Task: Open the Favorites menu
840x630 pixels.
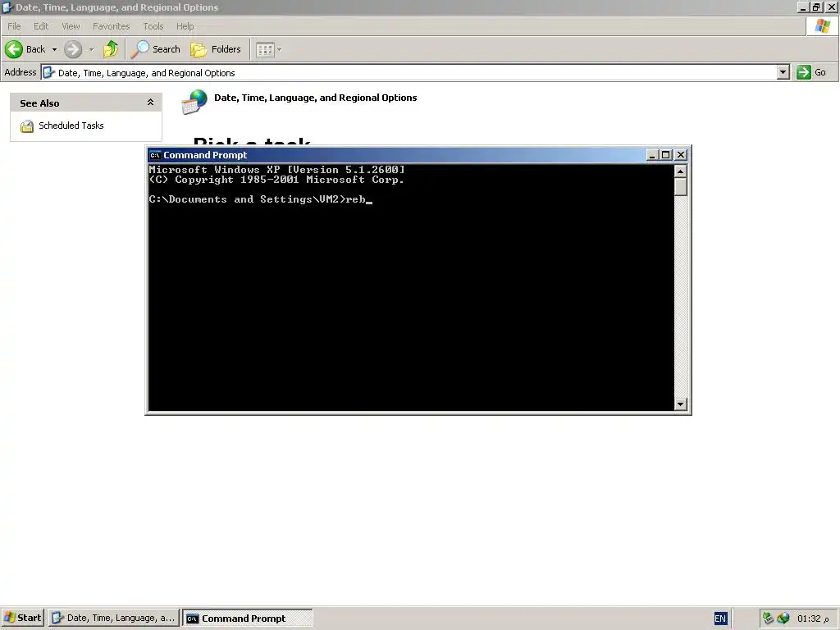Action: click(112, 26)
